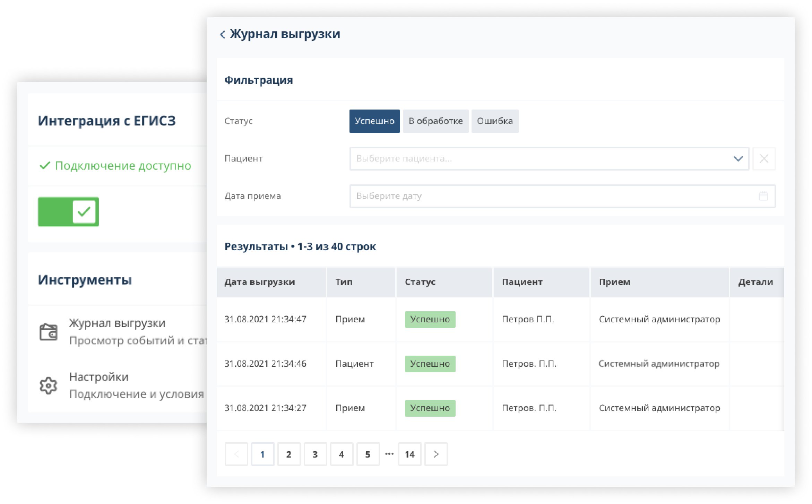Clear patient selection with the X icon
812x504 pixels.
[x=764, y=159]
